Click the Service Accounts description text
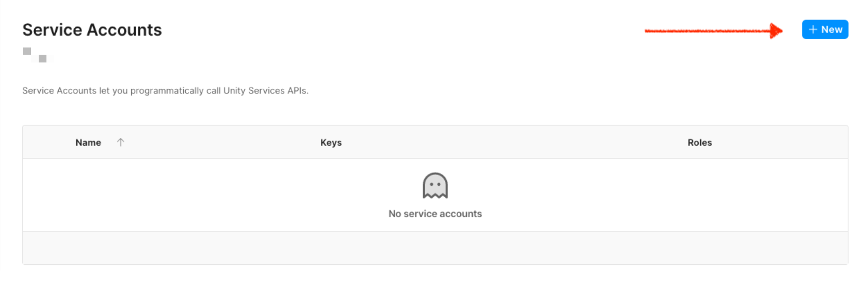 (x=165, y=91)
